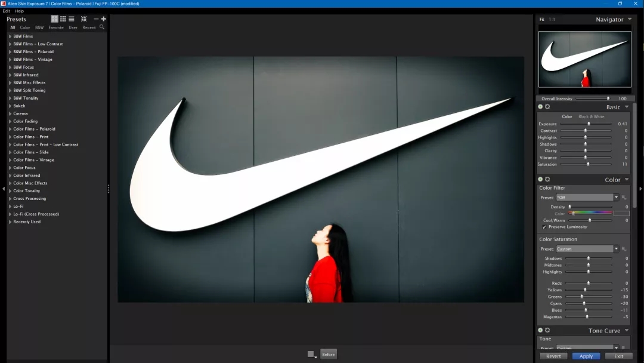
Task: Click the save icon beside Color Saturation preset
Action: [624, 249]
